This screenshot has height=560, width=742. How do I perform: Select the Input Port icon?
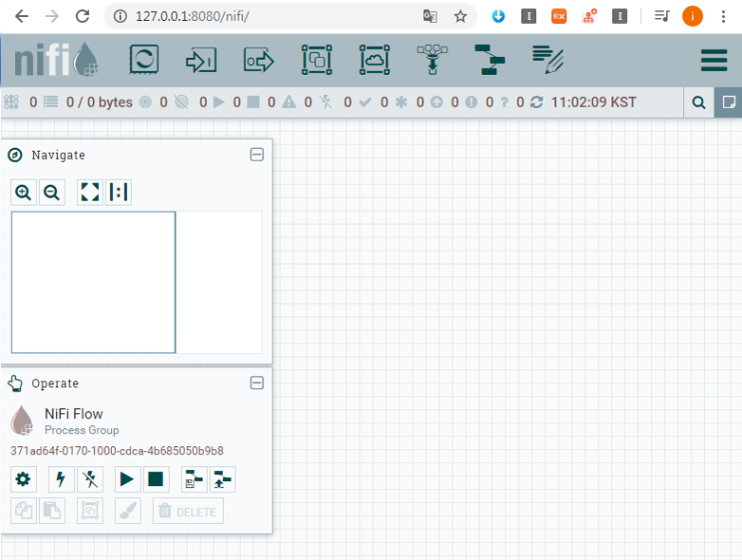(x=201, y=60)
